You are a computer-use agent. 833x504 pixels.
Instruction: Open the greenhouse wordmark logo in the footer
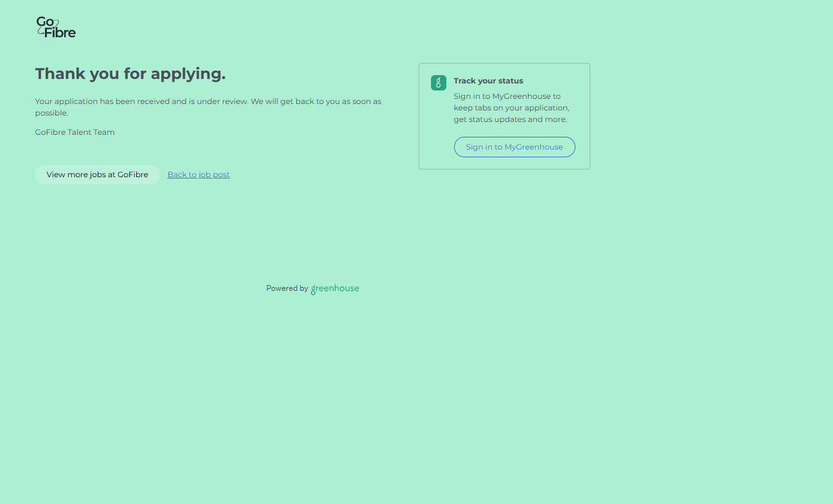click(x=335, y=289)
